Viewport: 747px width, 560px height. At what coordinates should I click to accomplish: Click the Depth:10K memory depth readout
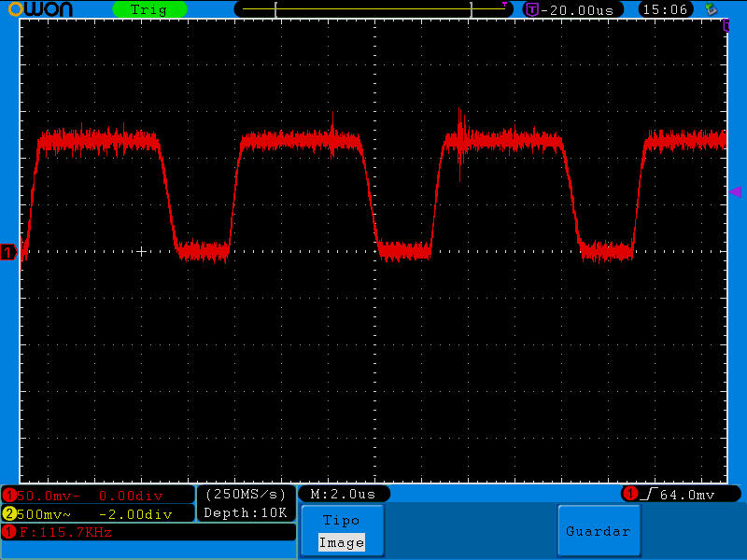tap(246, 512)
